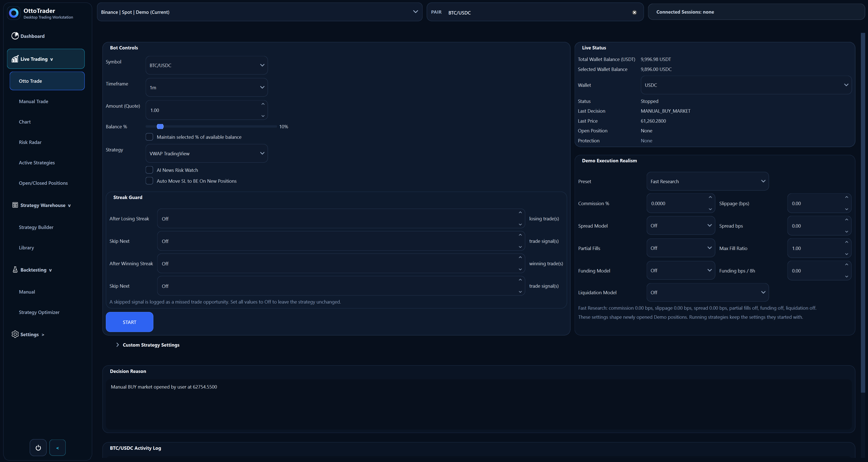Click the Connected Sessions: none box
The width and height of the screenshot is (868, 462).
pos(756,12)
